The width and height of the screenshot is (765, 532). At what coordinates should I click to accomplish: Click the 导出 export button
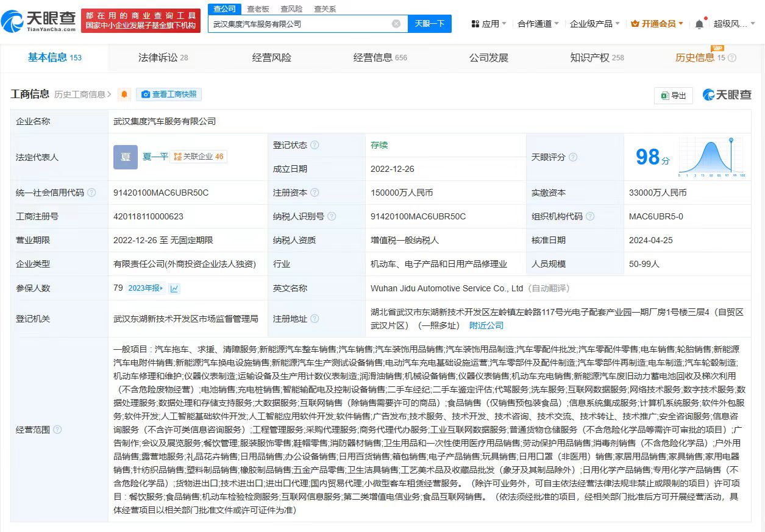[x=673, y=96]
